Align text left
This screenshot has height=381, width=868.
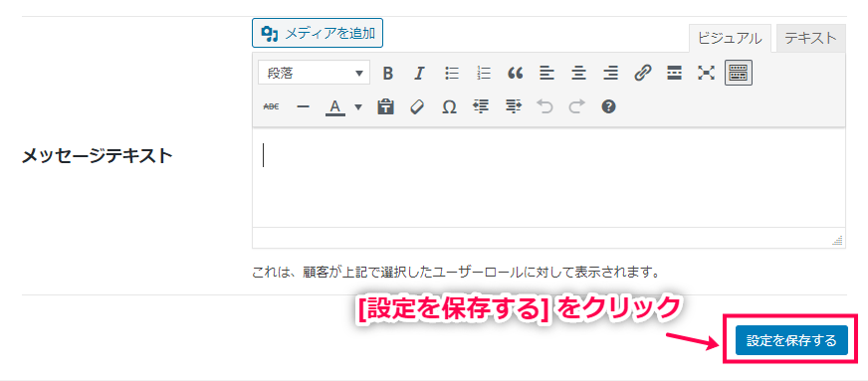pyautogui.click(x=546, y=73)
